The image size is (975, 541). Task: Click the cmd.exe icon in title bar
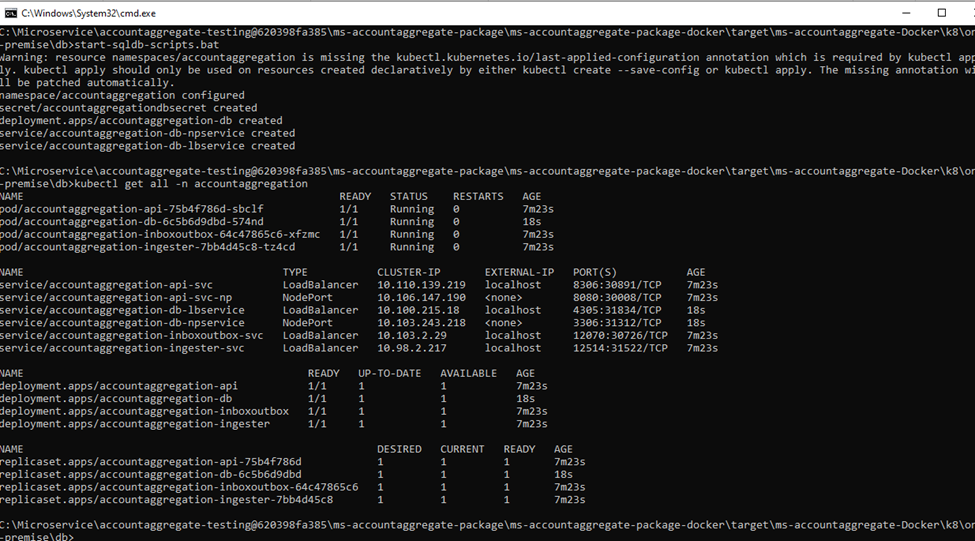9,13
